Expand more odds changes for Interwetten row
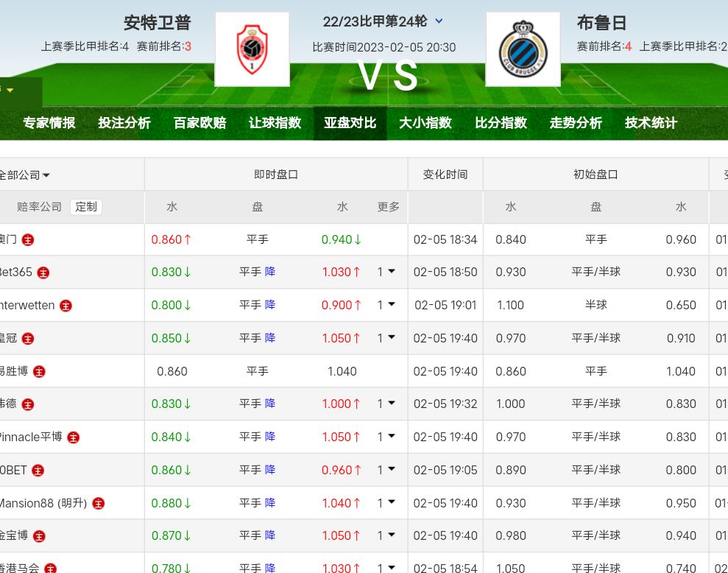 (x=386, y=305)
